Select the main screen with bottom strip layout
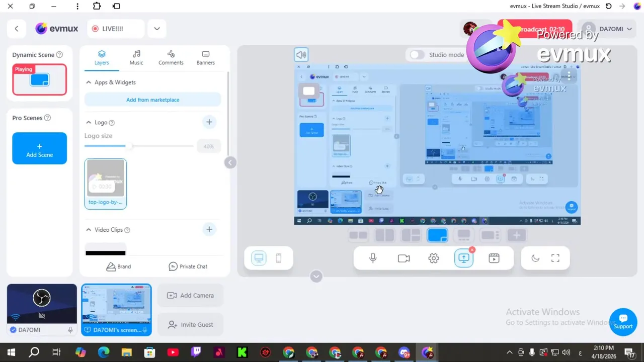Screen dimensions: 644x362 tap(464, 235)
